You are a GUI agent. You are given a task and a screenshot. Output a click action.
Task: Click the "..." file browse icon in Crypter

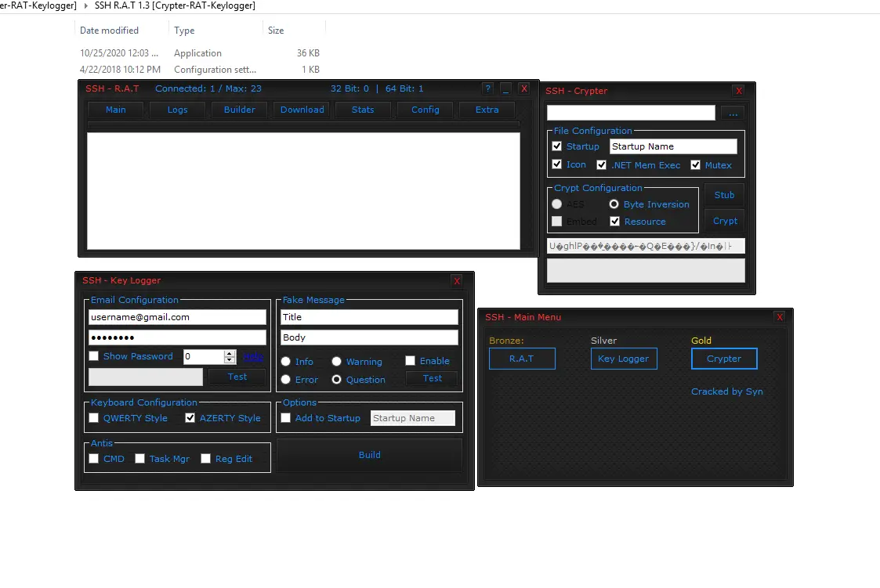(x=733, y=113)
